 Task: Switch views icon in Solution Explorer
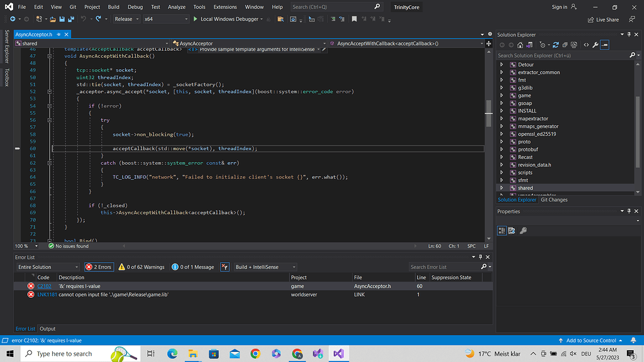pyautogui.click(x=530, y=45)
